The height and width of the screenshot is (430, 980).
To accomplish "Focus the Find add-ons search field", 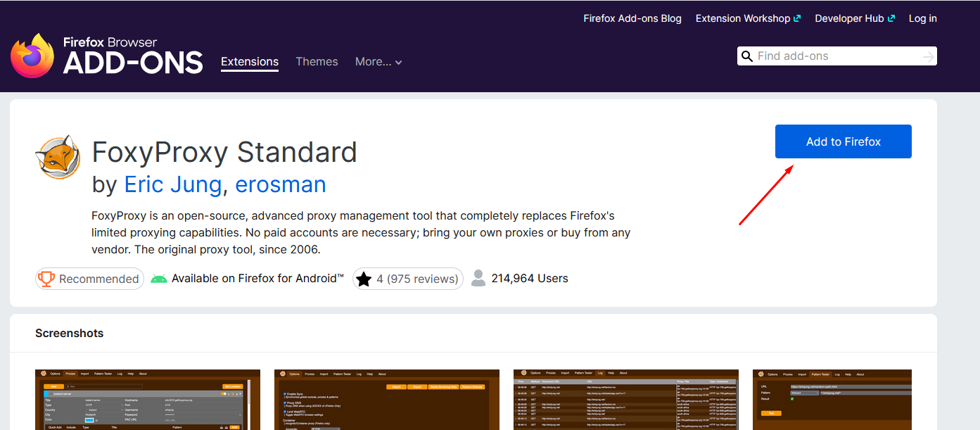I will coord(837,56).
